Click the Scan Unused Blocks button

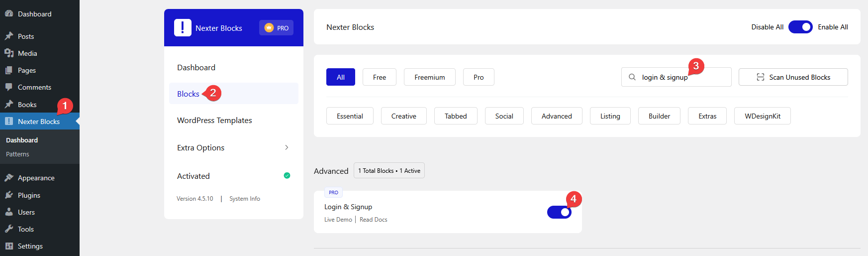(793, 77)
